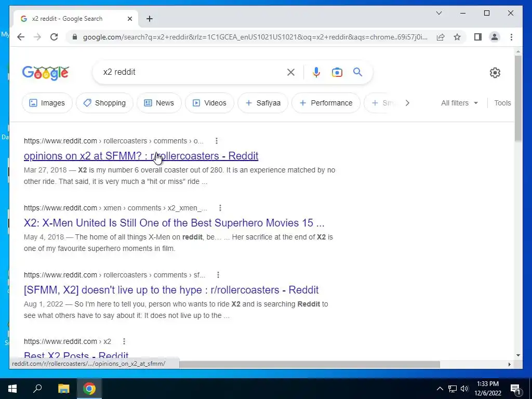
Task: Open '[SFMM, X2] doesn't live up to the hype' result
Action: pyautogui.click(x=171, y=290)
